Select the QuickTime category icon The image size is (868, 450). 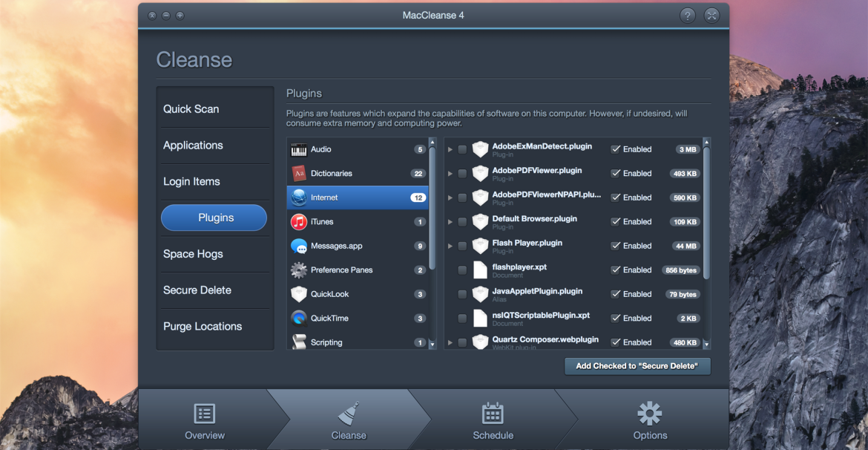point(299,318)
